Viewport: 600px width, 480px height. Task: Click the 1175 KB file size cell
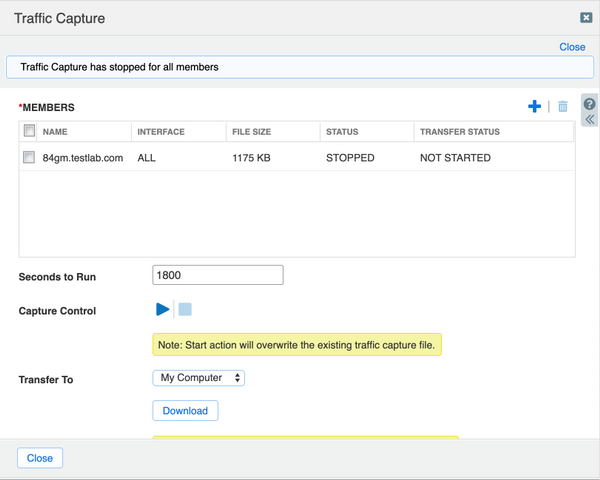pos(251,158)
